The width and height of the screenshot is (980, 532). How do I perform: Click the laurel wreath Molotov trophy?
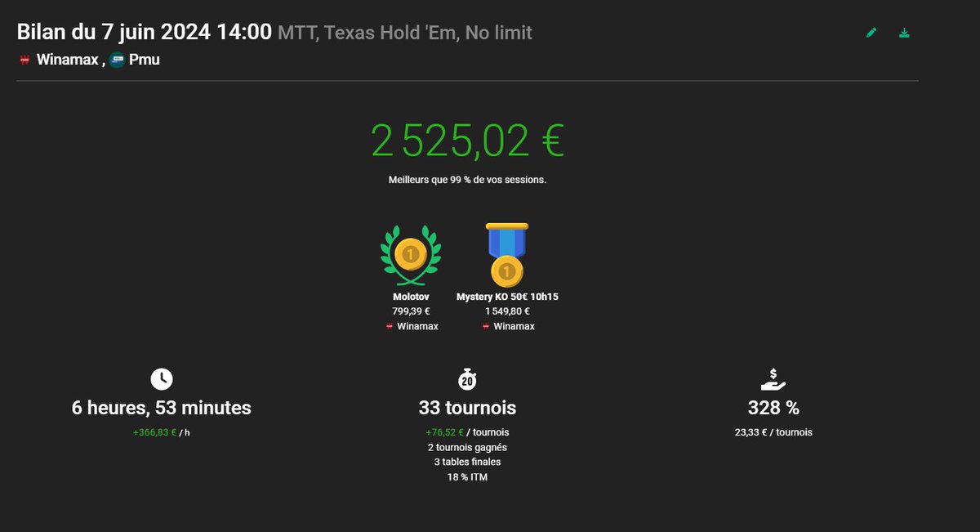411,256
